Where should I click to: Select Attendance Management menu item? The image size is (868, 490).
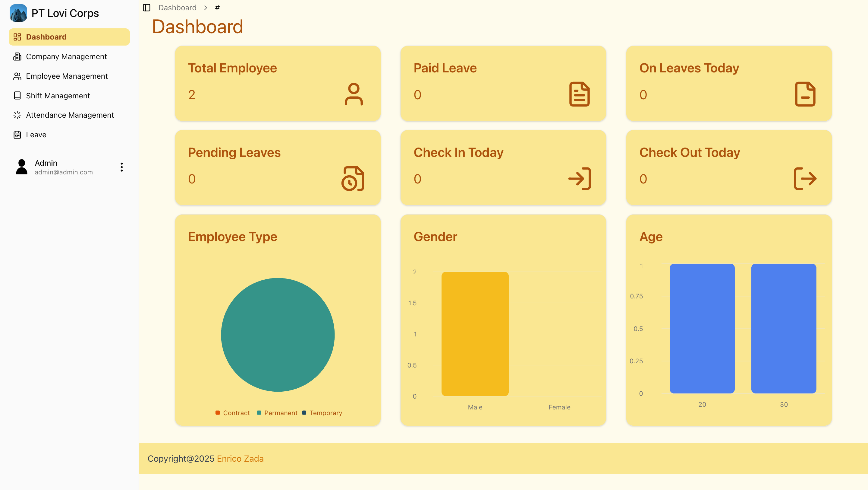point(70,115)
